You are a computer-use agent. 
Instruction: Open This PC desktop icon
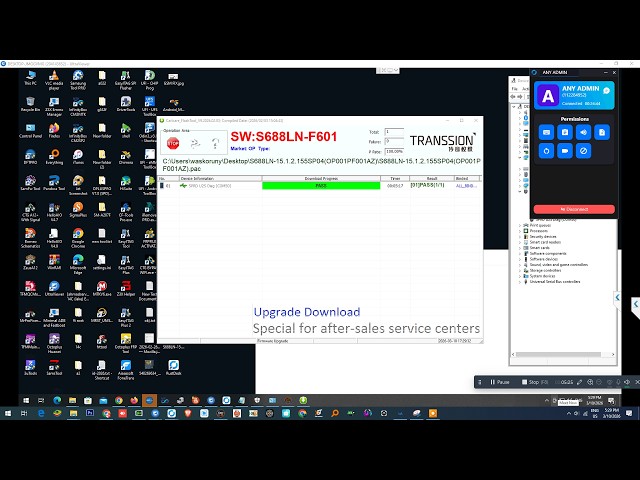(x=30, y=78)
